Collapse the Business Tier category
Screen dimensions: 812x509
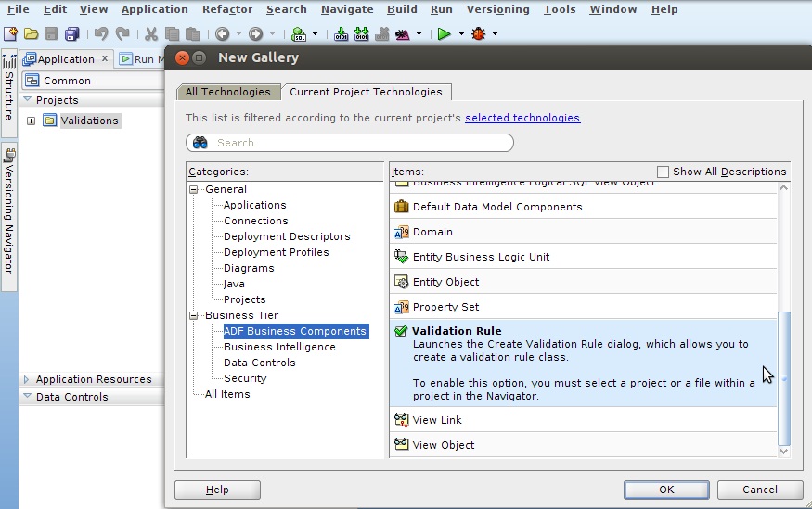coord(195,315)
